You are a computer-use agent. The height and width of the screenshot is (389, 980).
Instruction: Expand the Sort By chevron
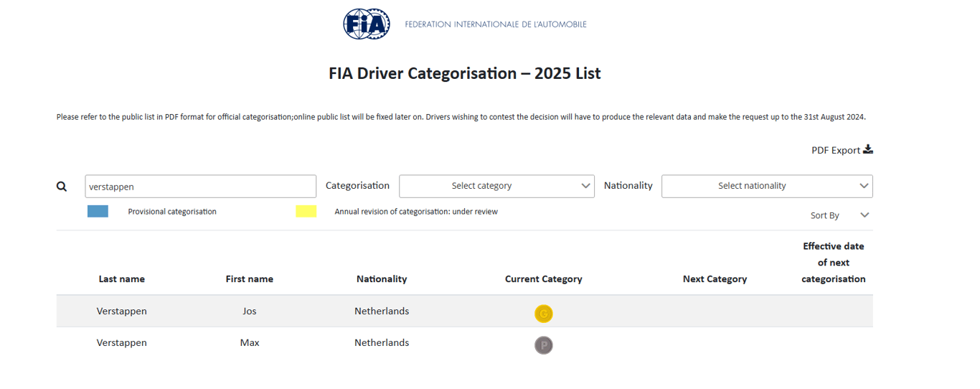(864, 215)
